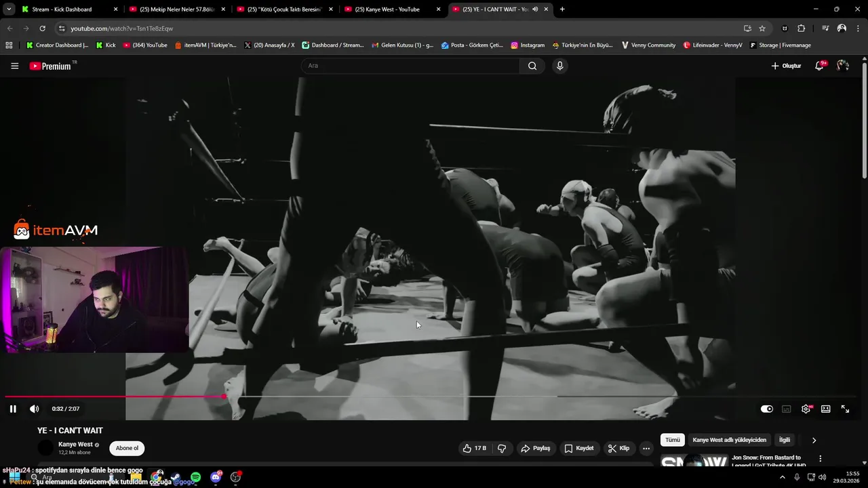Switch to Mekip Neler Neler tab
Viewport: 868px width, 488px height.
(x=177, y=9)
